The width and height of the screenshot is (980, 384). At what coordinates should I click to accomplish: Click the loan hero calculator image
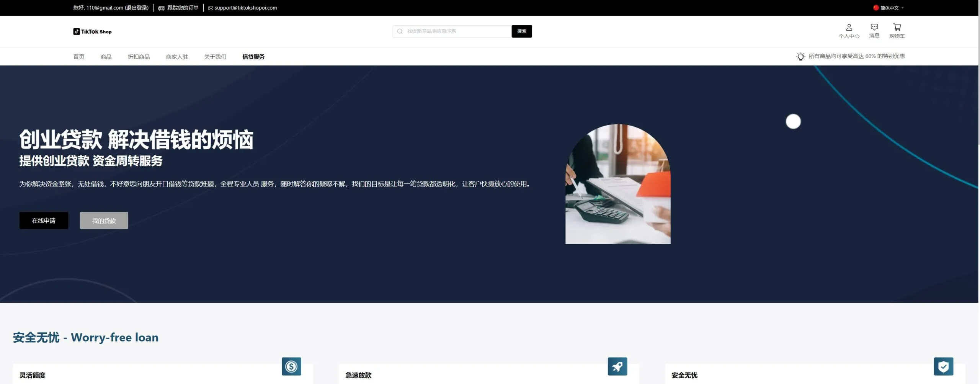coord(618,184)
